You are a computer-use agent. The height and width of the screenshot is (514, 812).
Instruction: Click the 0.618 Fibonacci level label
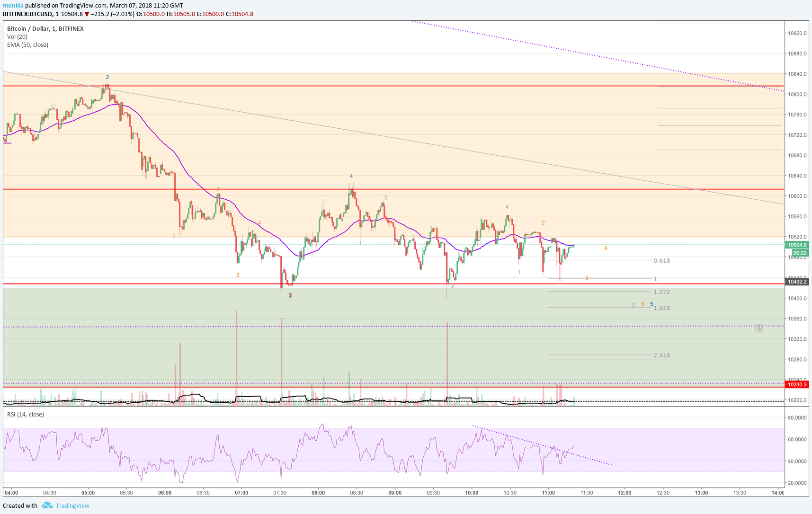[661, 261]
